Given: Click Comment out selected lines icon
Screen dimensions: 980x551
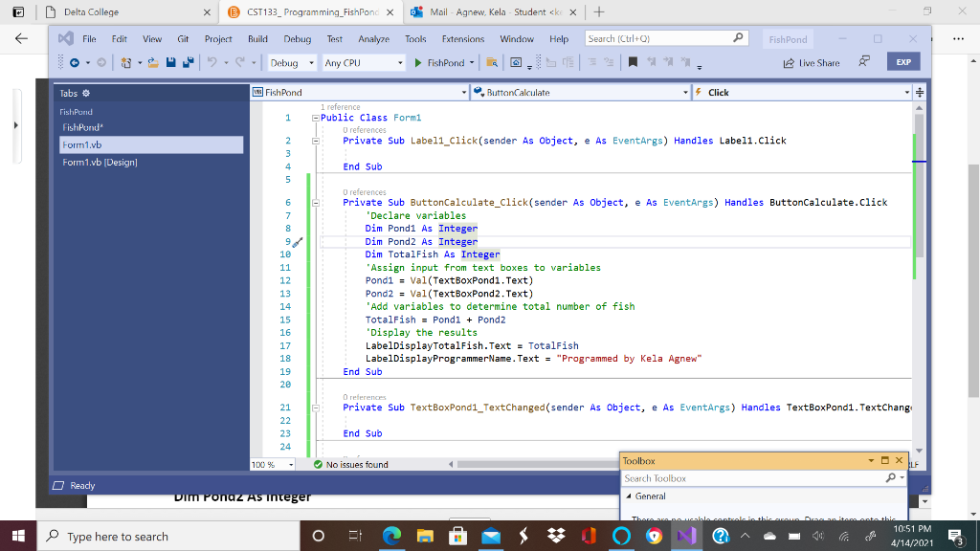Looking at the screenshot, I should (591, 62).
